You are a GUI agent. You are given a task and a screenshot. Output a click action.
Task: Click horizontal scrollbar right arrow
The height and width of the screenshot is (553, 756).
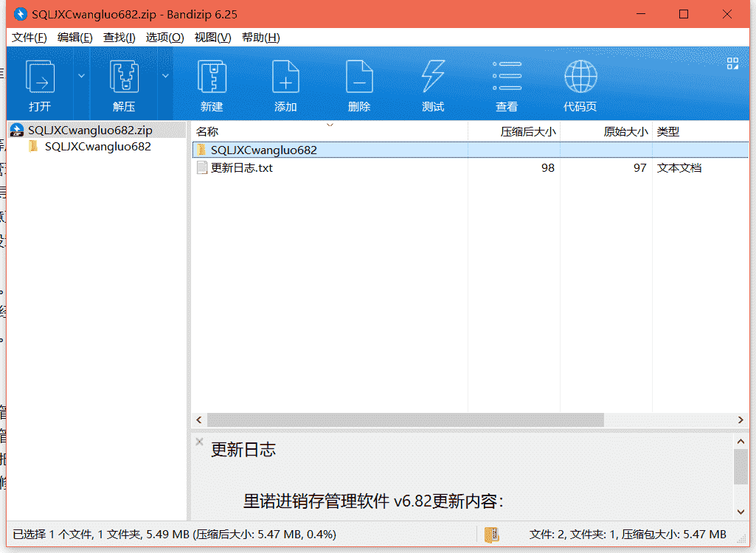pos(741,420)
